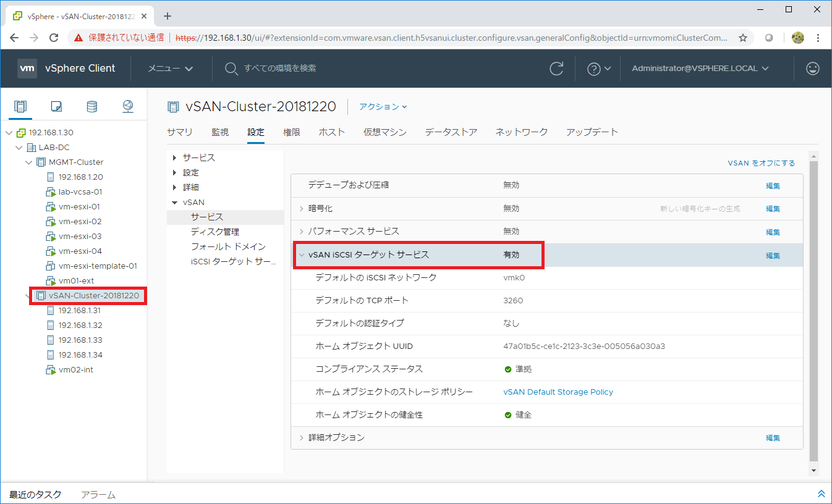832x504 pixels.
Task: Click the すべての環境を検索 search field
Action: point(279,69)
